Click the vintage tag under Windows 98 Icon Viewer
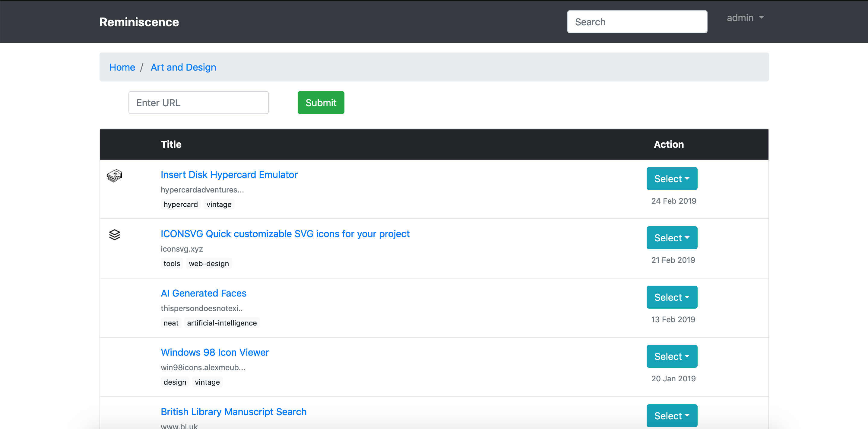Image resolution: width=868 pixels, height=429 pixels. click(207, 382)
